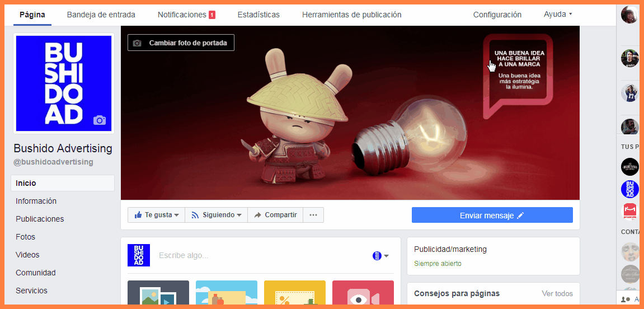Open the Montana page shortcut in sidebar

point(629,167)
